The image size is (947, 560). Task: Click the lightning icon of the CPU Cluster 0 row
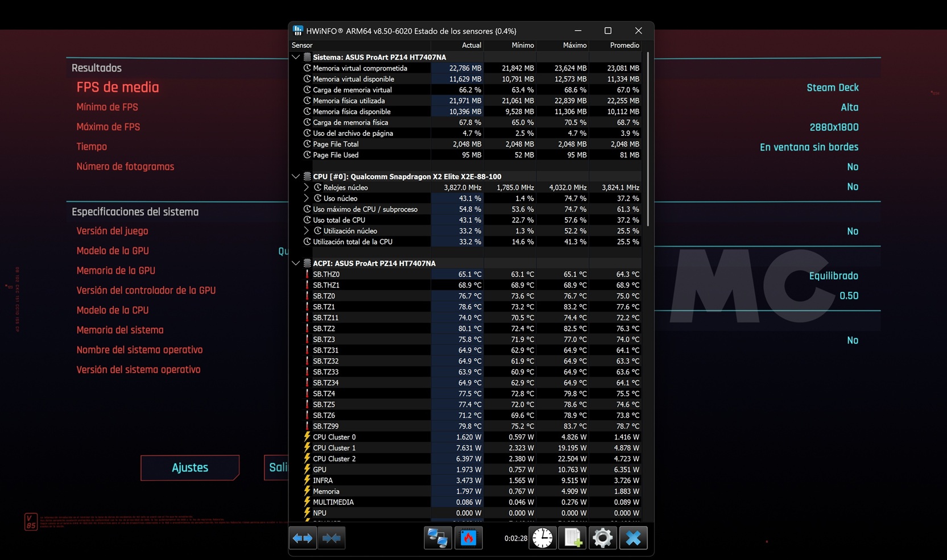307,437
